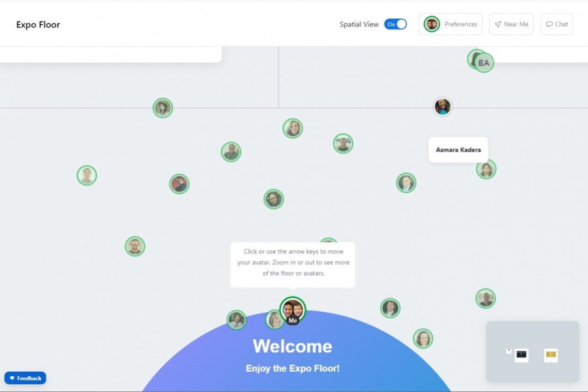Click the avatar with the red background
The width and height of the screenshot is (588, 392).
pyautogui.click(x=179, y=184)
